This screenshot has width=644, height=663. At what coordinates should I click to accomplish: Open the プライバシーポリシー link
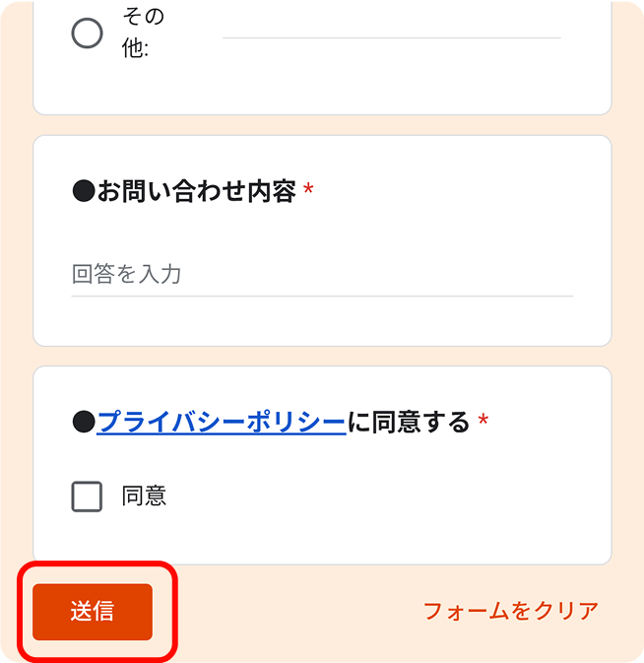click(x=221, y=422)
